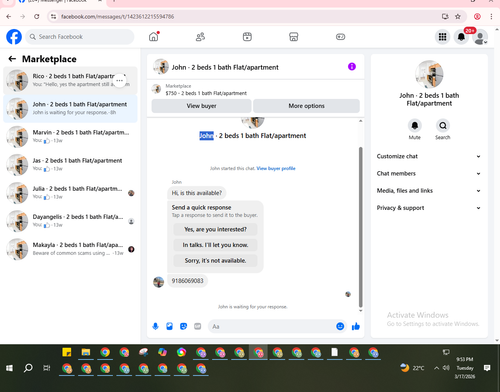
Task: Attach a photo file icon
Action: 169,326
